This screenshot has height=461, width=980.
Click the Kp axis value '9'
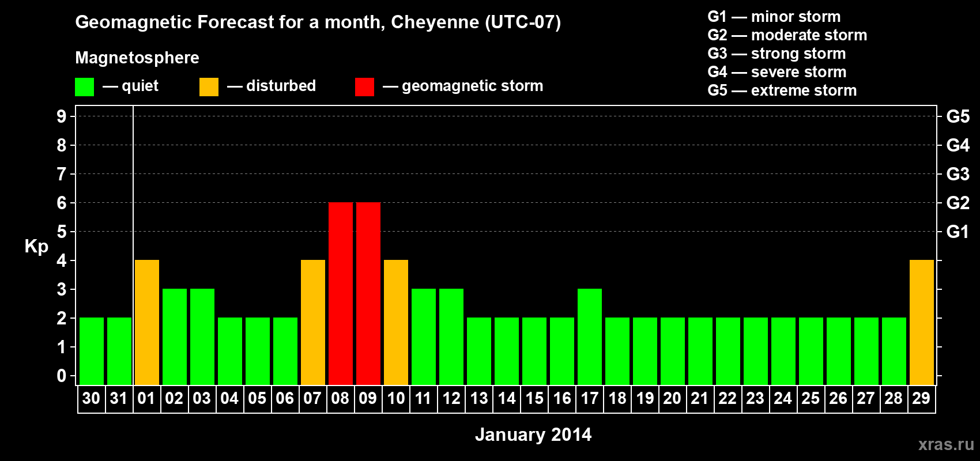tap(62, 116)
